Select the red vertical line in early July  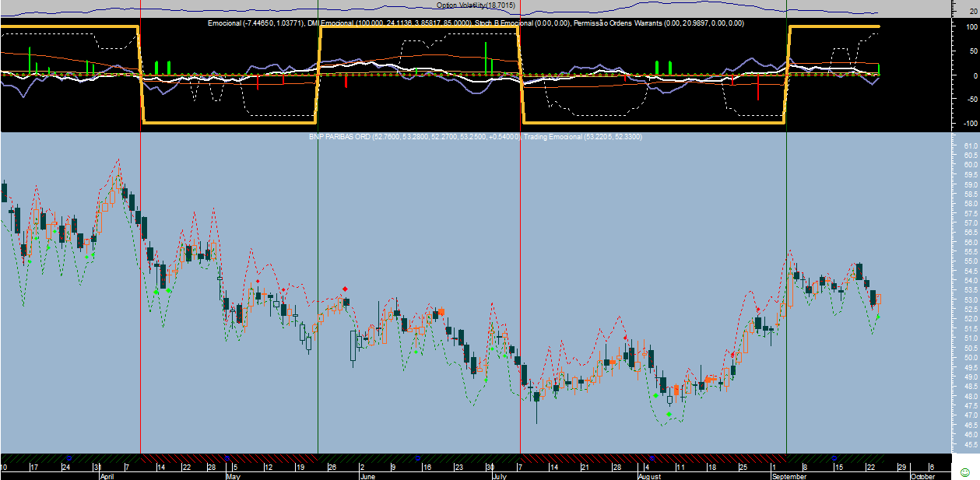pos(520,233)
